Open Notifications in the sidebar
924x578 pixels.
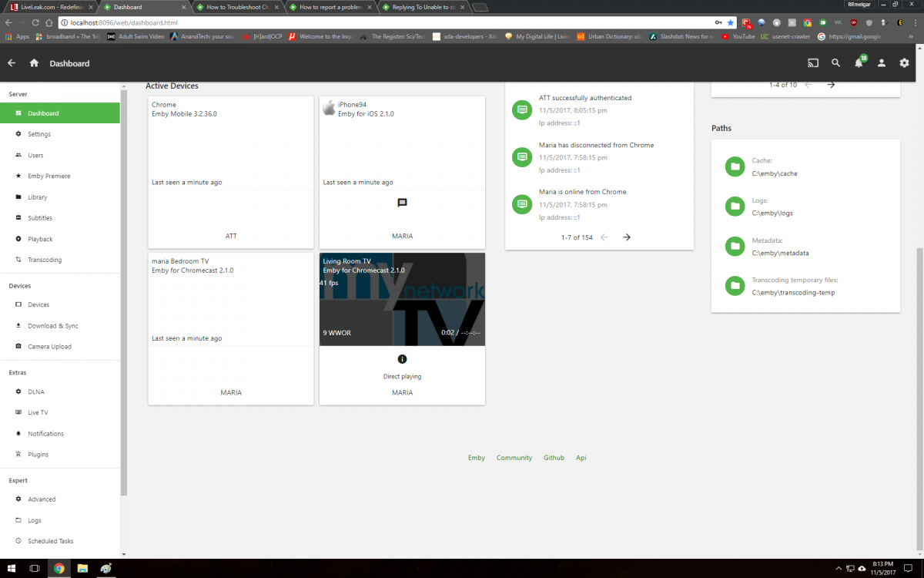(x=60, y=434)
